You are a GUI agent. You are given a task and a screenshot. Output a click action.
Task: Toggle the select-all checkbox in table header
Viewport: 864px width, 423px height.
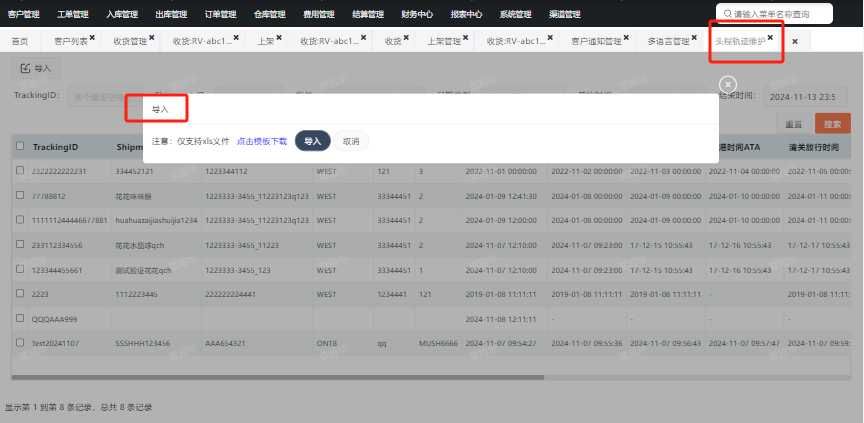click(20, 146)
